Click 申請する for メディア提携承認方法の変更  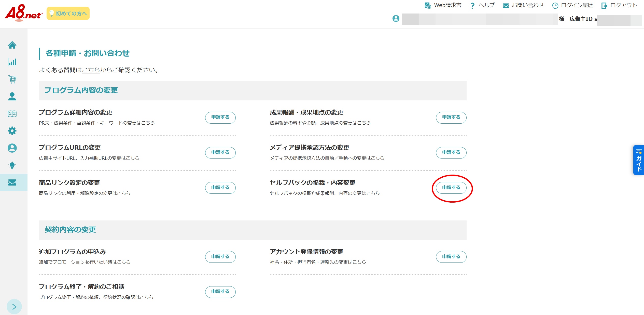(x=451, y=153)
